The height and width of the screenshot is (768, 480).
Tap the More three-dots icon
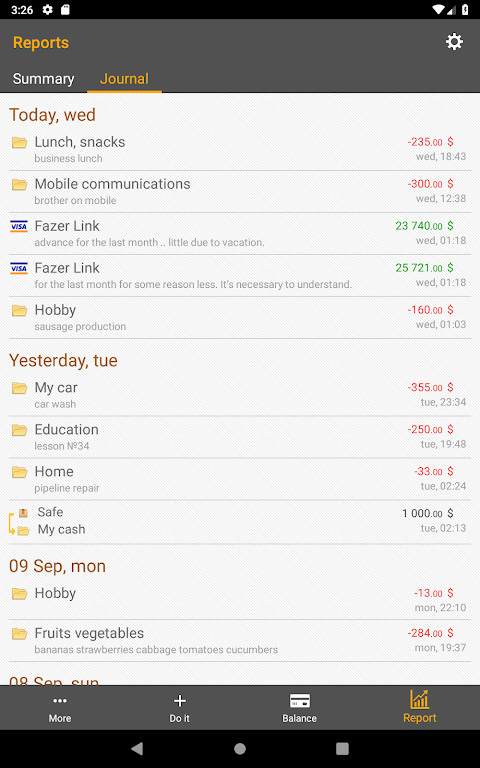pos(60,700)
